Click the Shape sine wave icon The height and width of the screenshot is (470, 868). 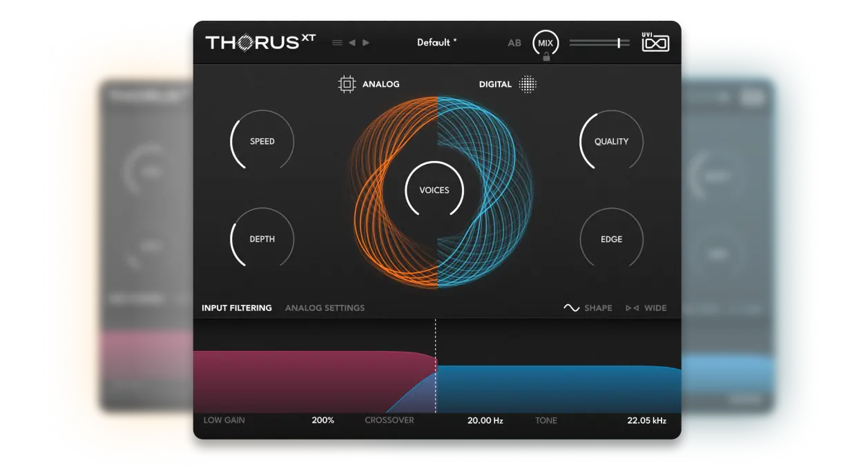571,308
